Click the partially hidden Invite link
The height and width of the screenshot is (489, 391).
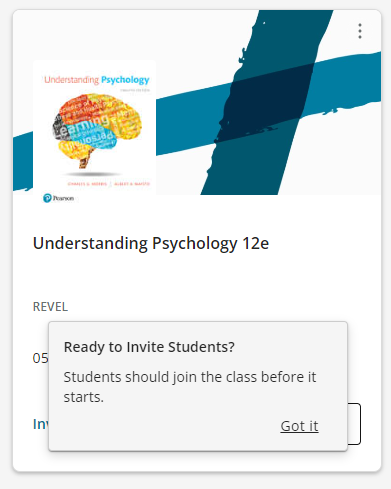pyautogui.click(x=41, y=424)
